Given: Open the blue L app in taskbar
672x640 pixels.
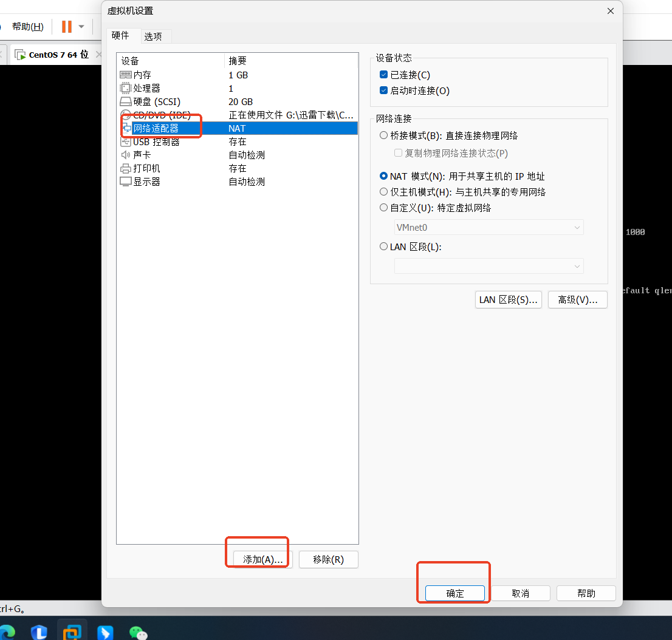Looking at the screenshot, I should 39,632.
